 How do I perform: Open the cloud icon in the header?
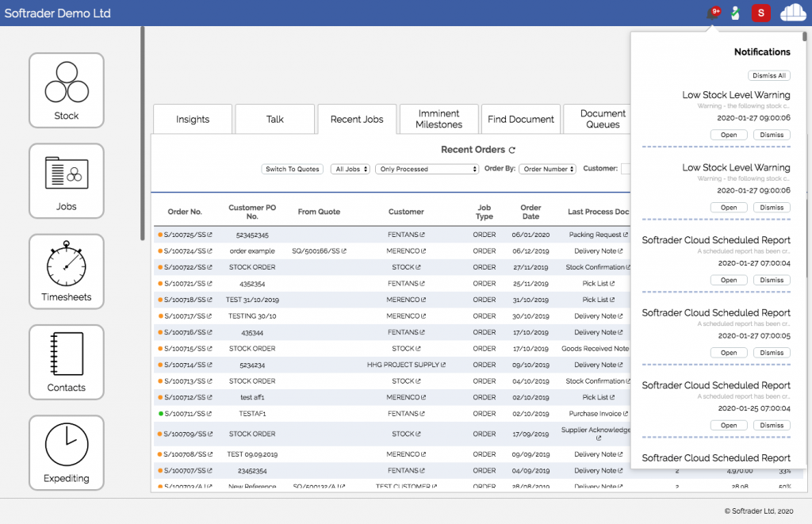point(792,13)
